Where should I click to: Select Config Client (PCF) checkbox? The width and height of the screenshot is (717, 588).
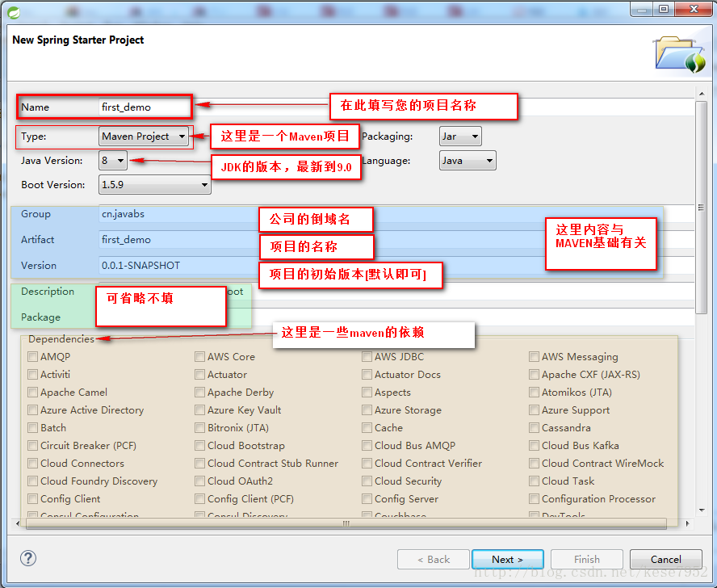tap(199, 499)
